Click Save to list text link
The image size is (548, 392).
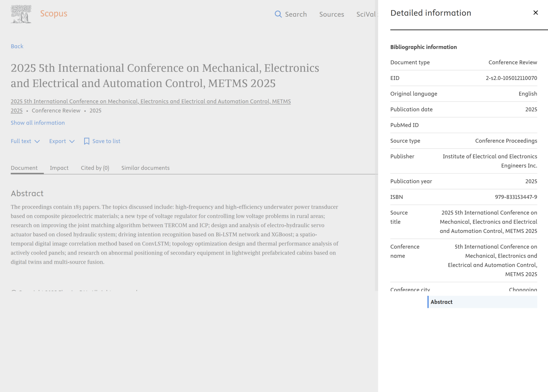[106, 141]
